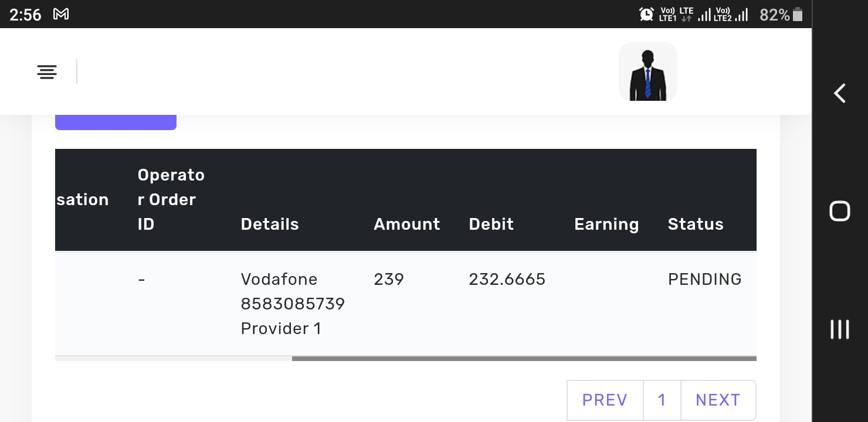Click the Earning column header
Viewport: 868px width, 422px height.
[x=606, y=224]
